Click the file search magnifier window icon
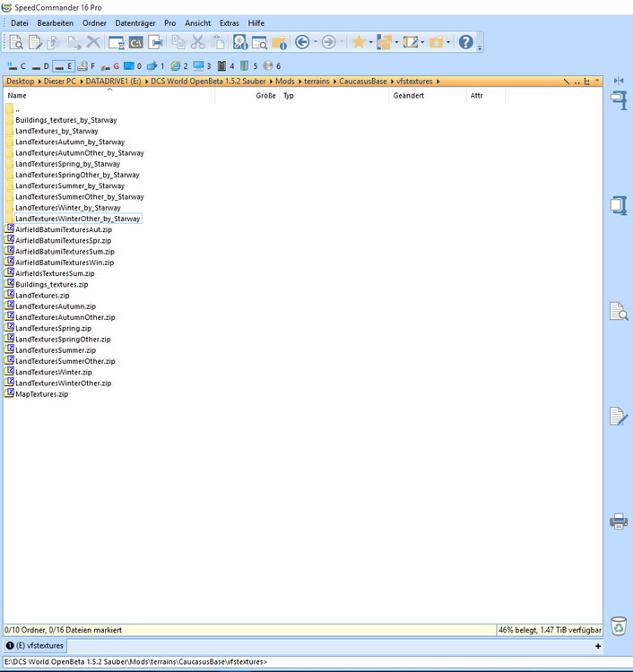 coord(259,42)
